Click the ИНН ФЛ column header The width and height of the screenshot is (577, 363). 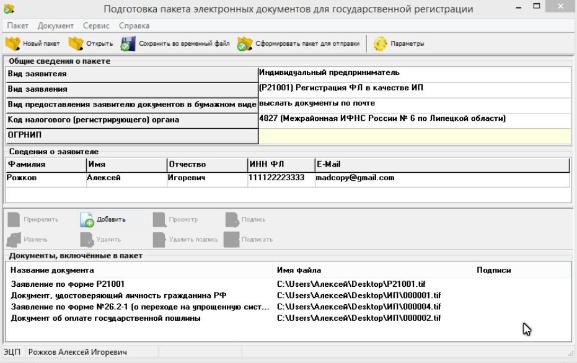click(282, 165)
